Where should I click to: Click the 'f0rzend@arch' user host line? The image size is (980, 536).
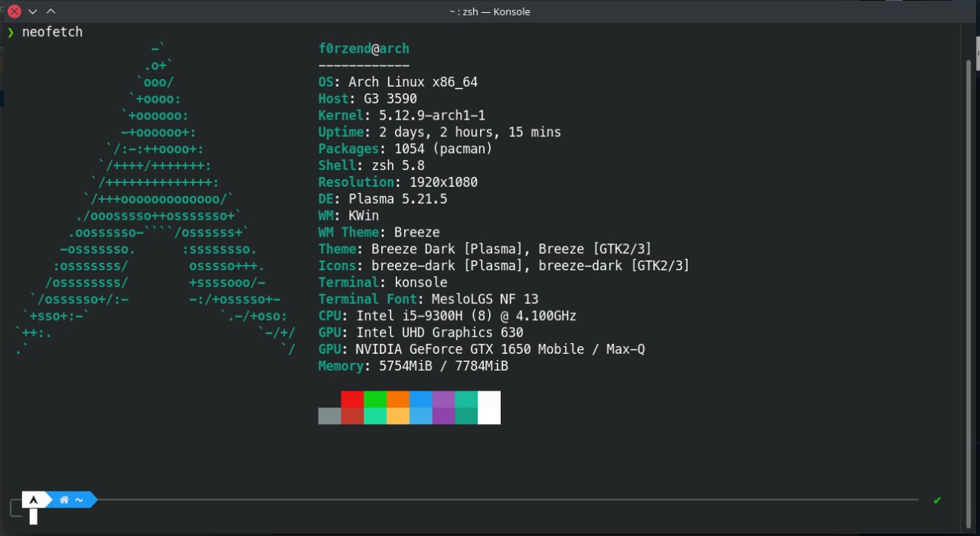364,49
